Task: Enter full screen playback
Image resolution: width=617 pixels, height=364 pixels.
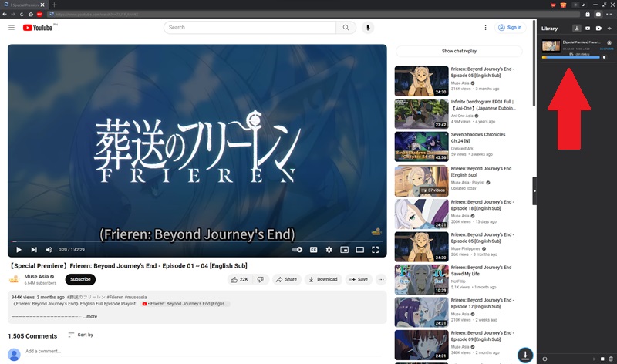Action: 376,250
